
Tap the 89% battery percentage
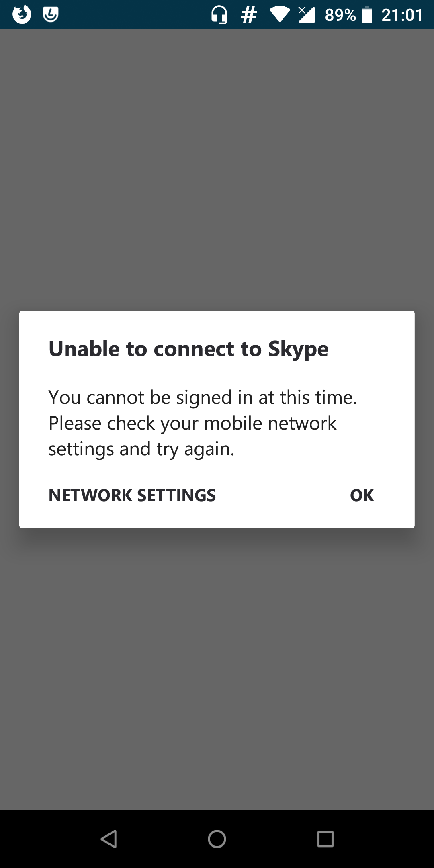[x=340, y=15]
